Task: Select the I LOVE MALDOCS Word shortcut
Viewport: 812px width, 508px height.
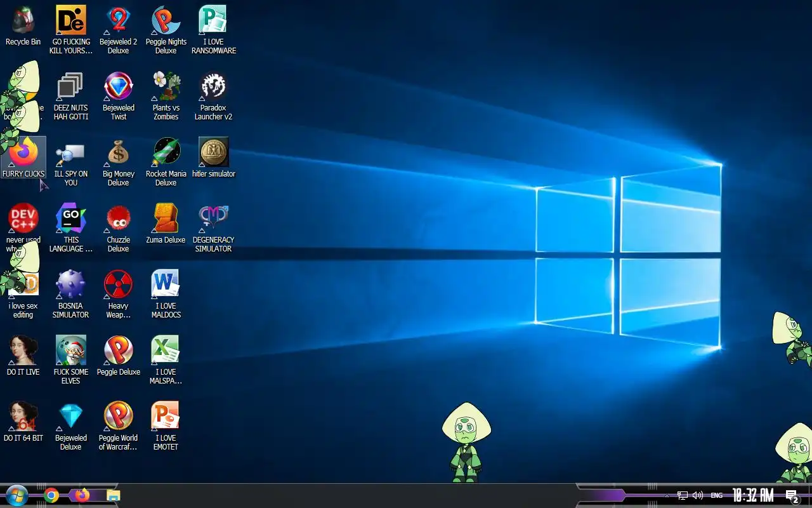Action: pos(166,294)
